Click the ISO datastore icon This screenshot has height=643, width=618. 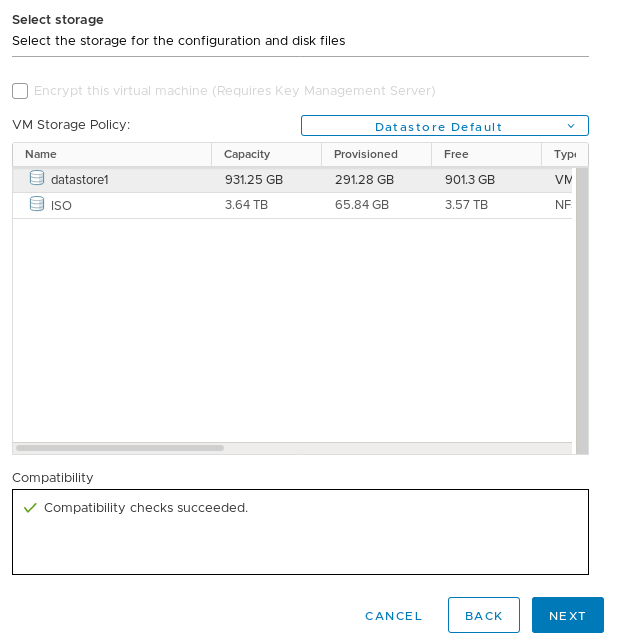point(37,204)
